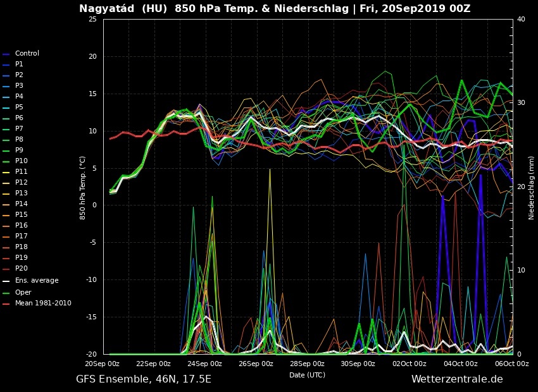Select the P1 legend entry
Screen dimensions: 538x392
[19, 64]
